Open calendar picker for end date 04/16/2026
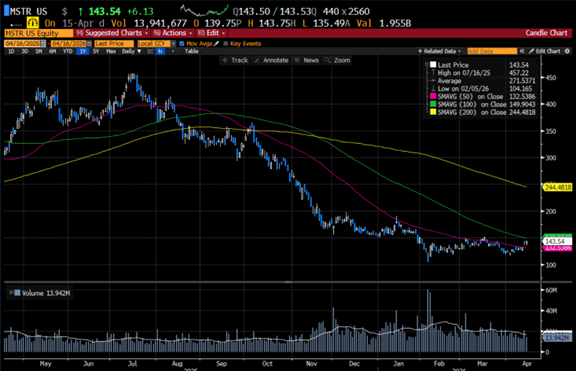Viewport: 576px width, 371px height. tap(89, 43)
